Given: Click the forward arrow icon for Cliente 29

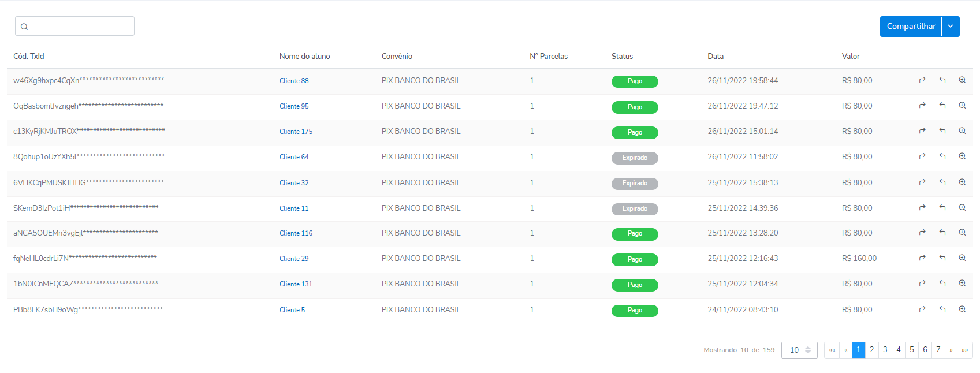Looking at the screenshot, I should (922, 258).
